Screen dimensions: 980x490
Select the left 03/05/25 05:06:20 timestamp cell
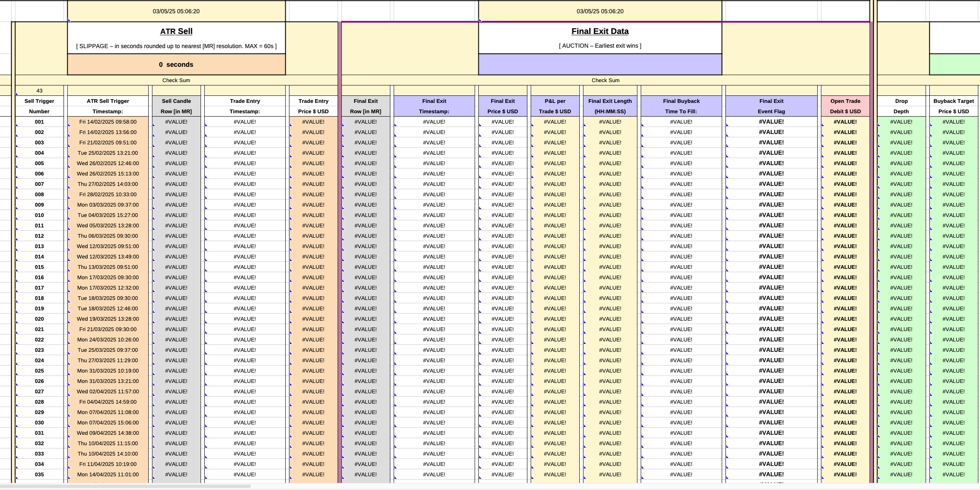176,11
